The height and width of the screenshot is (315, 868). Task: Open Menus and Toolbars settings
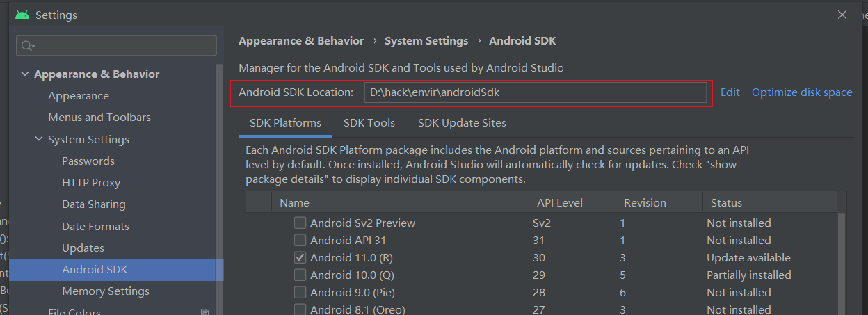99,118
